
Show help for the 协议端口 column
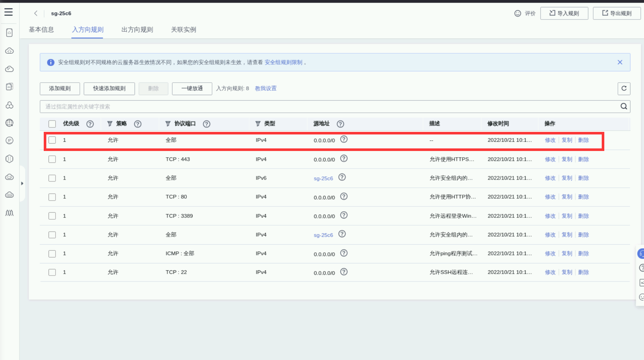207,124
